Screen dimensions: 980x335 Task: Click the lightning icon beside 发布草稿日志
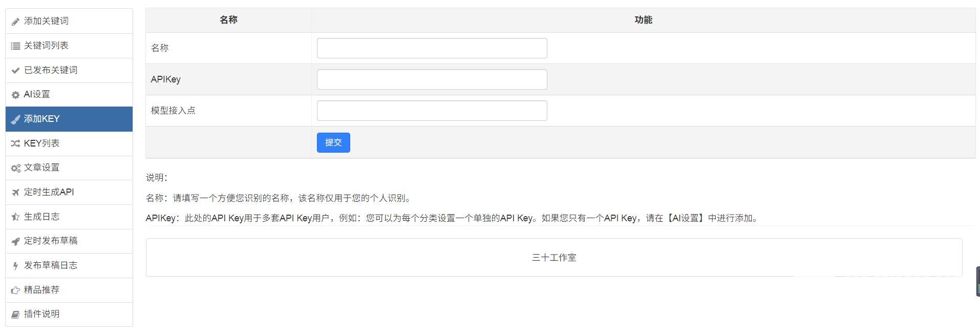click(x=16, y=266)
